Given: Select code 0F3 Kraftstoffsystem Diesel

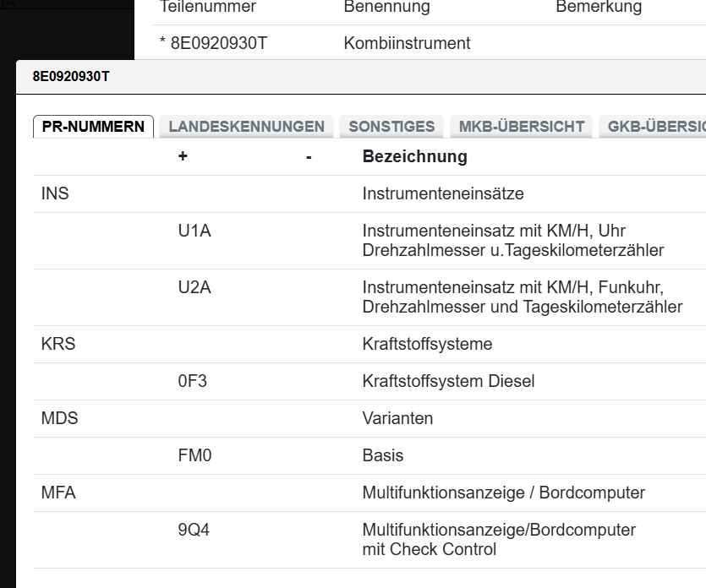Looking at the screenshot, I should coord(193,381).
